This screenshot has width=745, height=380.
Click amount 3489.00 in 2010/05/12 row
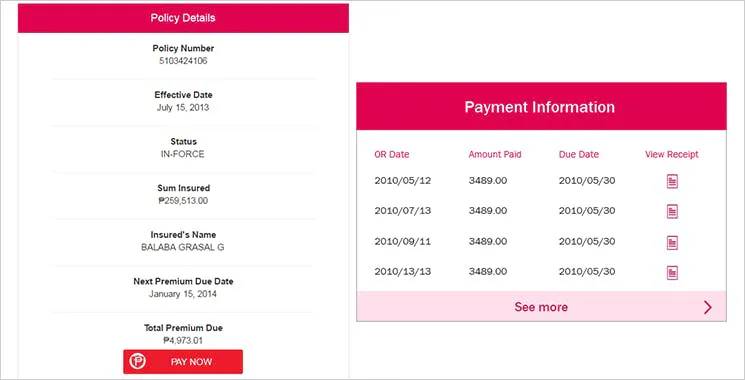coord(487,180)
